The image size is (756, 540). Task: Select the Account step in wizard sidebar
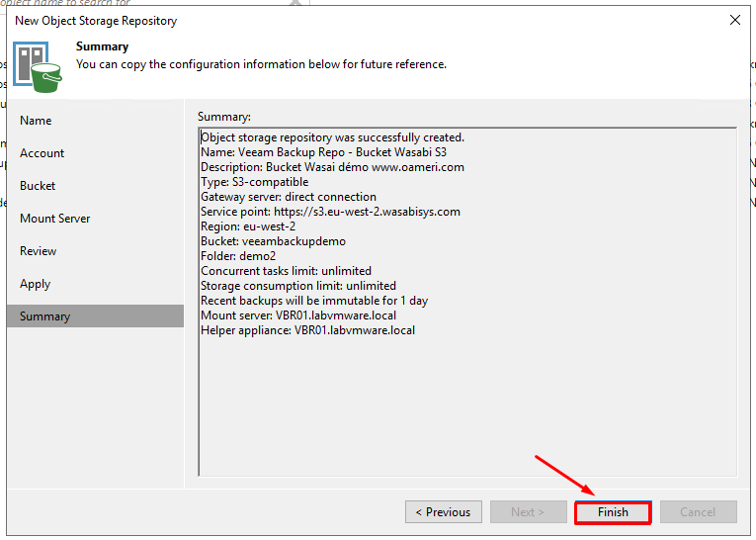(42, 153)
